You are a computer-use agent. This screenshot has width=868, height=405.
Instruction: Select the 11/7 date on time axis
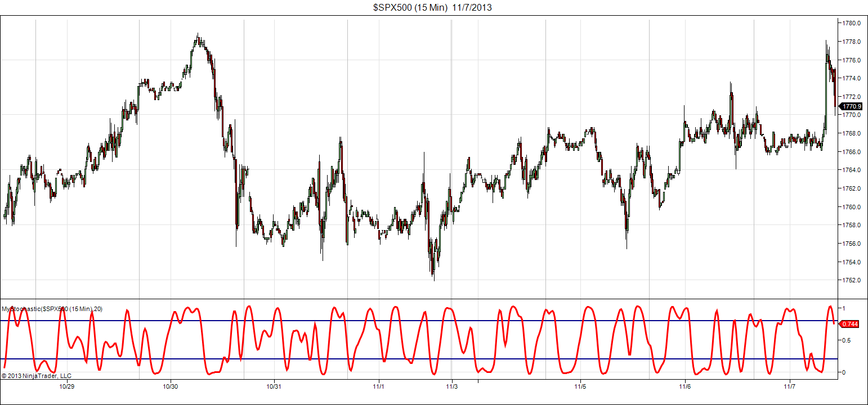click(x=790, y=386)
